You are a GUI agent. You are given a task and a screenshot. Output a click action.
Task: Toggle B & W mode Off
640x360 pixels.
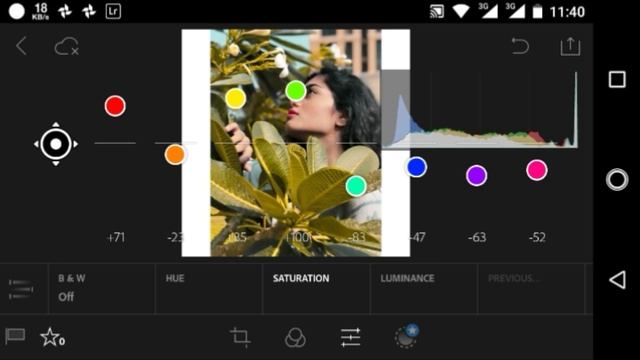click(102, 289)
